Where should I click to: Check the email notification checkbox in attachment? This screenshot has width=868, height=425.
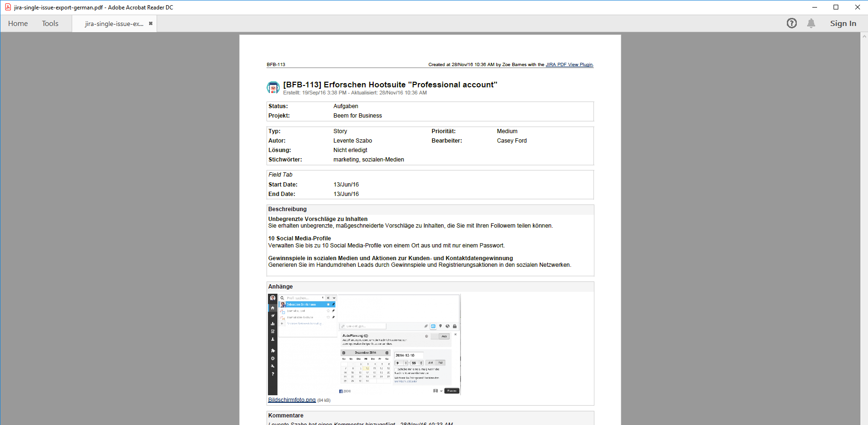tap(396, 369)
